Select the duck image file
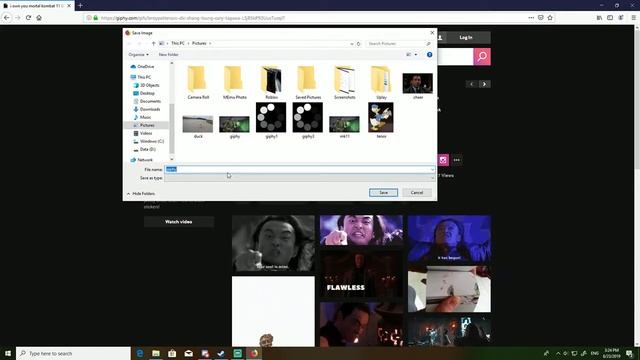 198,127
